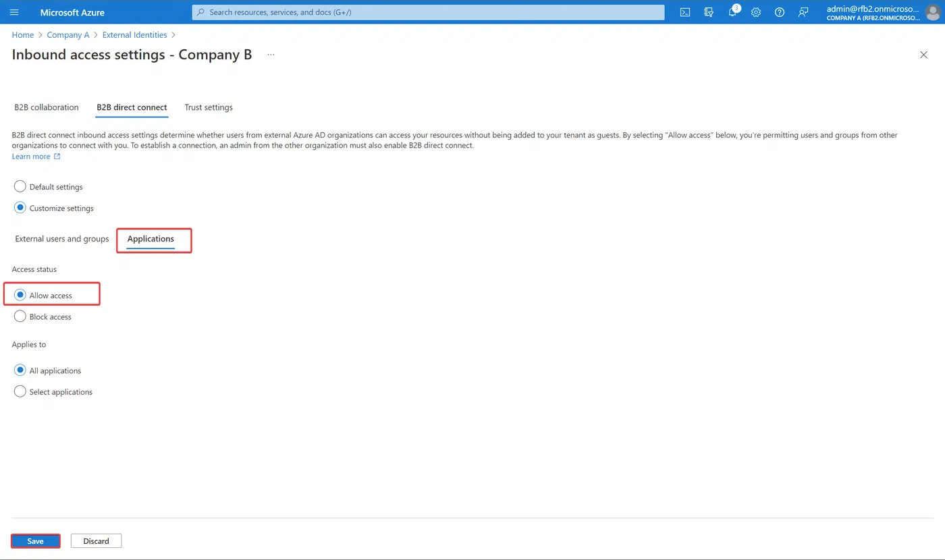Viewport: 945px width, 560px height.
Task: Go to Home in the breadcrumb
Action: pos(23,35)
